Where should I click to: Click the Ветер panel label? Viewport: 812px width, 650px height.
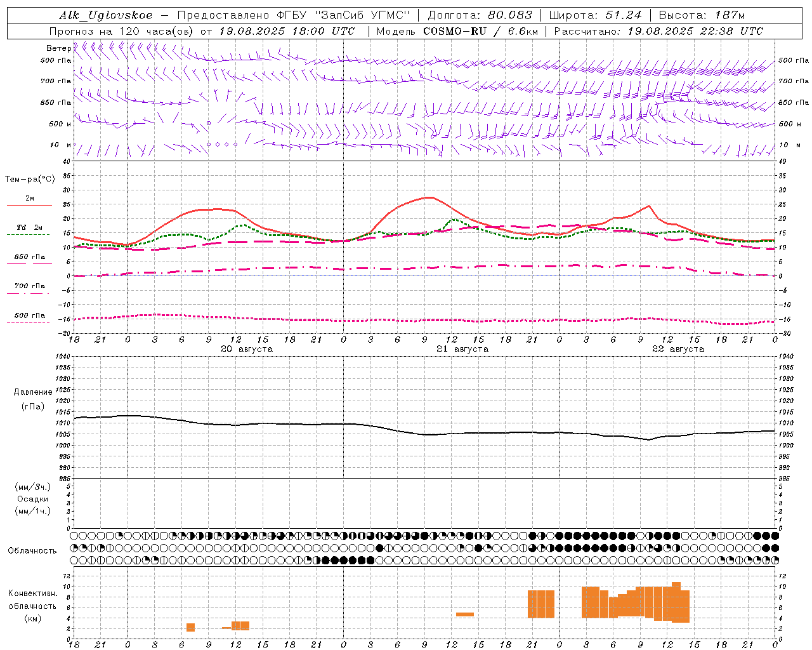pos(58,48)
